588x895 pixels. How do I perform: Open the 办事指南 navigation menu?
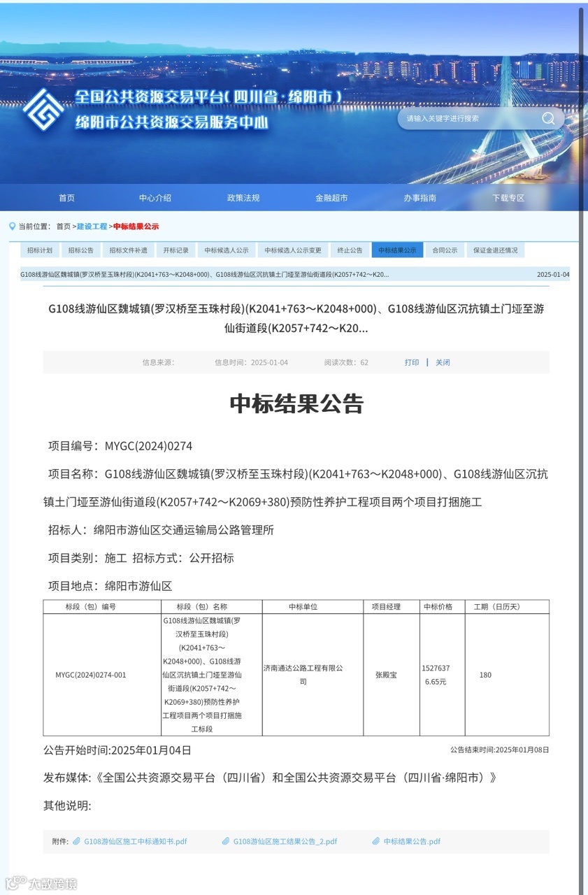tap(420, 198)
